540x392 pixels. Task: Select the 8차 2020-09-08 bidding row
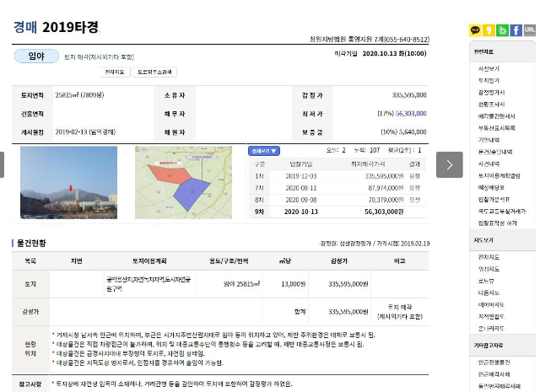click(x=337, y=200)
